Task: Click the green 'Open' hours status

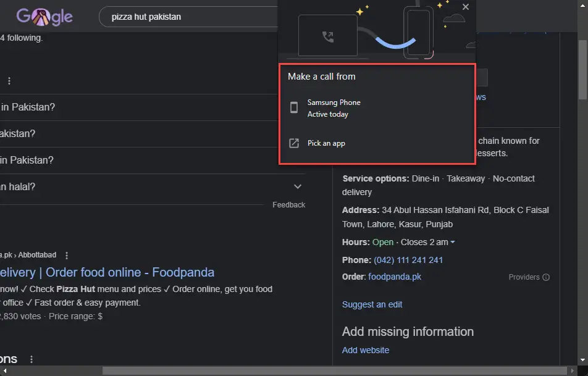Action: 383,242
